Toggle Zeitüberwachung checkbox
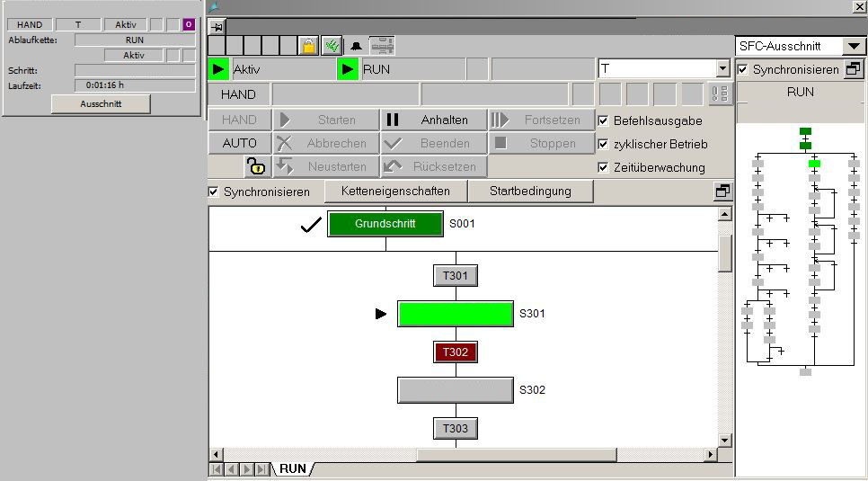The image size is (868, 481). click(604, 167)
